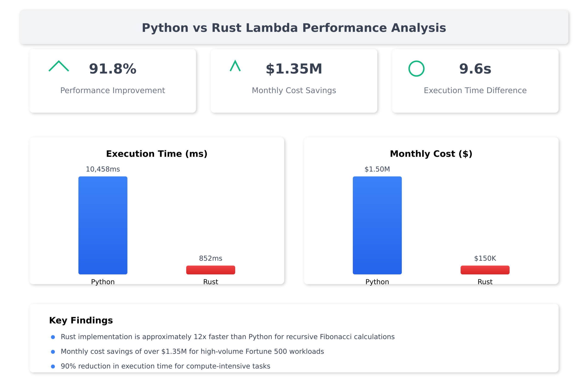
Task: Click the green caret icon beside $1.35M
Action: [235, 66]
